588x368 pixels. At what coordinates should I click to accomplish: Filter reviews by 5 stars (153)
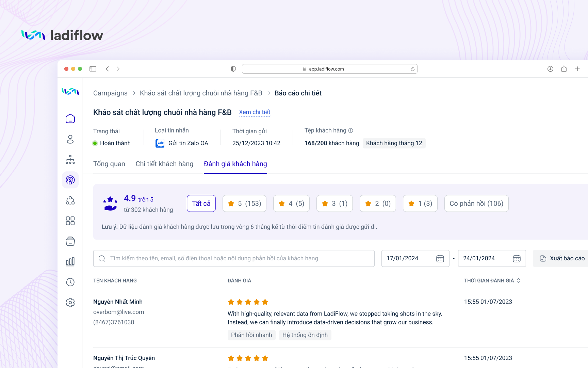click(x=244, y=203)
